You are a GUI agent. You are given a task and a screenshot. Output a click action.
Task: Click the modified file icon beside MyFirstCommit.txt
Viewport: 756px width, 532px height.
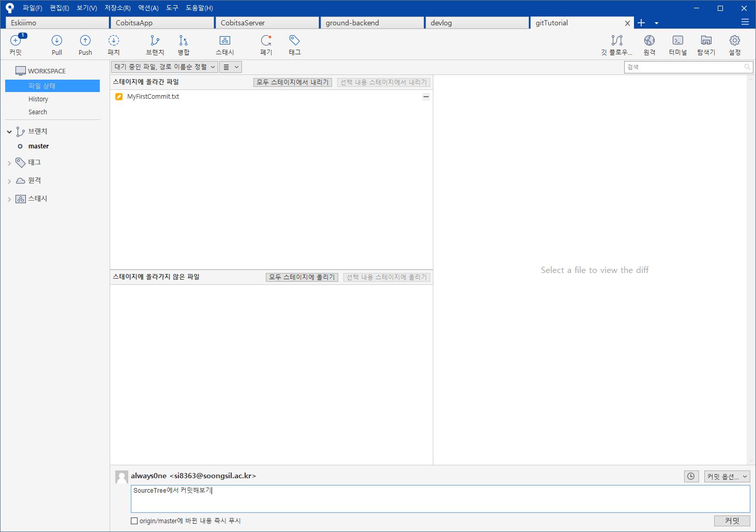[x=119, y=97]
